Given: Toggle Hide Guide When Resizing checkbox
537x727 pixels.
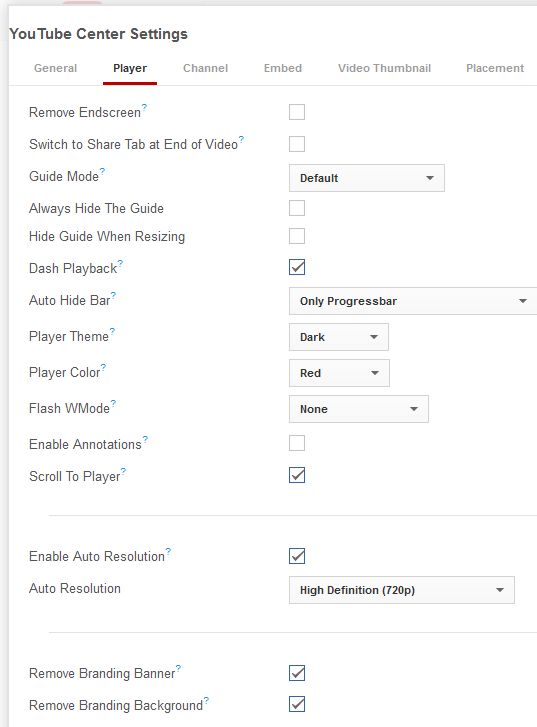Looking at the screenshot, I should (x=297, y=236).
